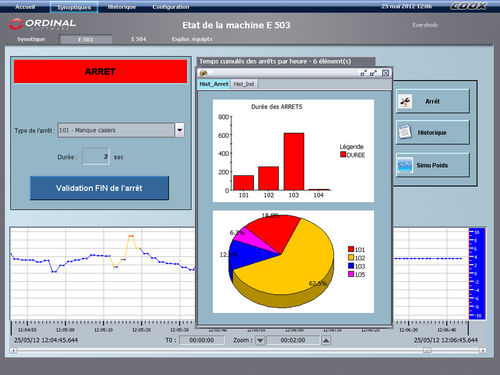Click the Arrêt wrench tool icon

point(405,101)
